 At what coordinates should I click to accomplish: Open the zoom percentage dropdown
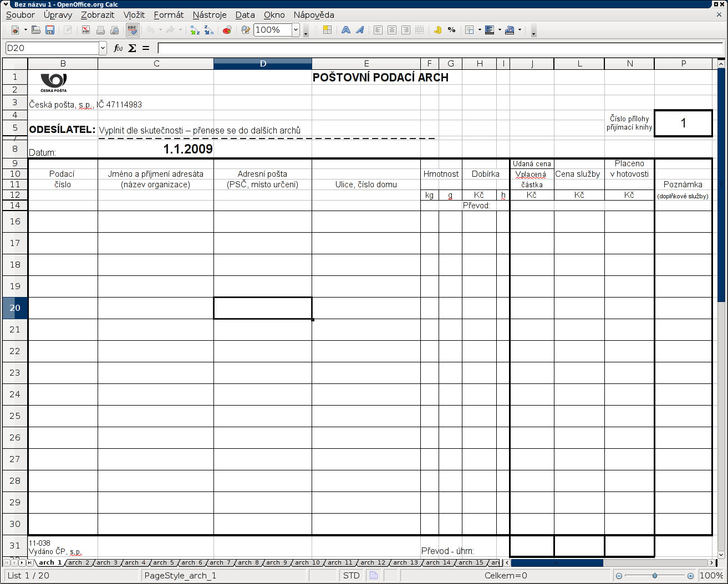(x=296, y=30)
